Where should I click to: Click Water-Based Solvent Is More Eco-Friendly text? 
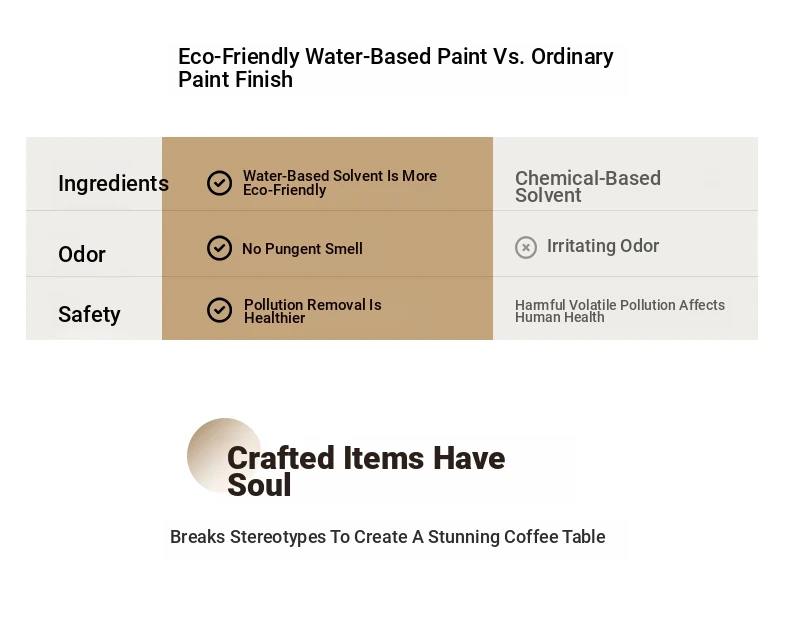coord(340,183)
